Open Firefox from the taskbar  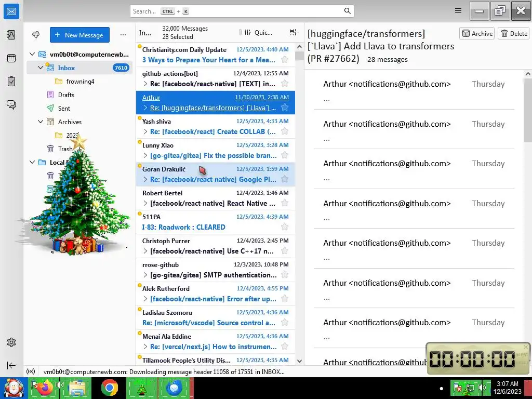(x=45, y=388)
